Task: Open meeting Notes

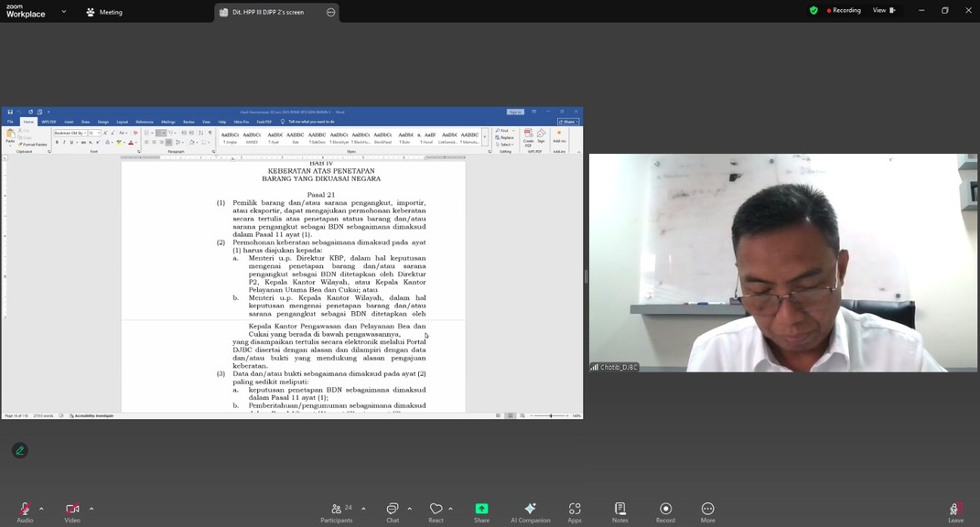Action: [x=620, y=512]
